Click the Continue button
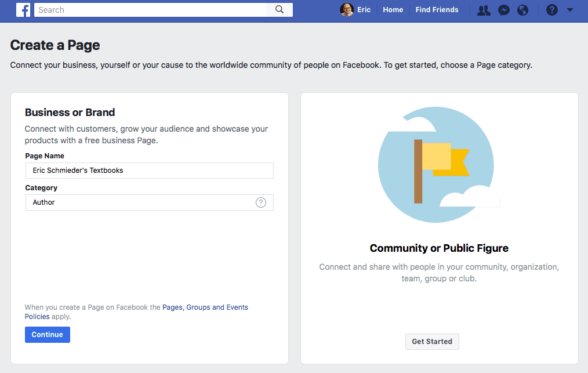Screen dimensions: 588x373 (x=47, y=334)
